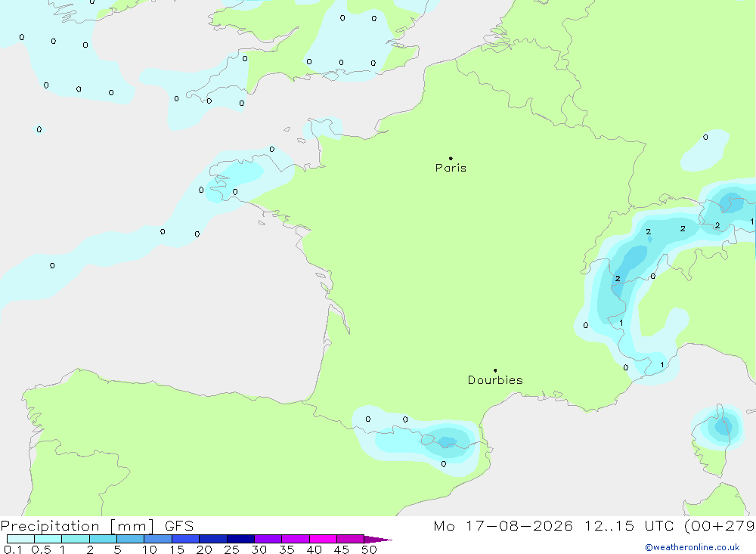Click legend tick label '25'
Screen dimensions: 756x554
(x=231, y=549)
